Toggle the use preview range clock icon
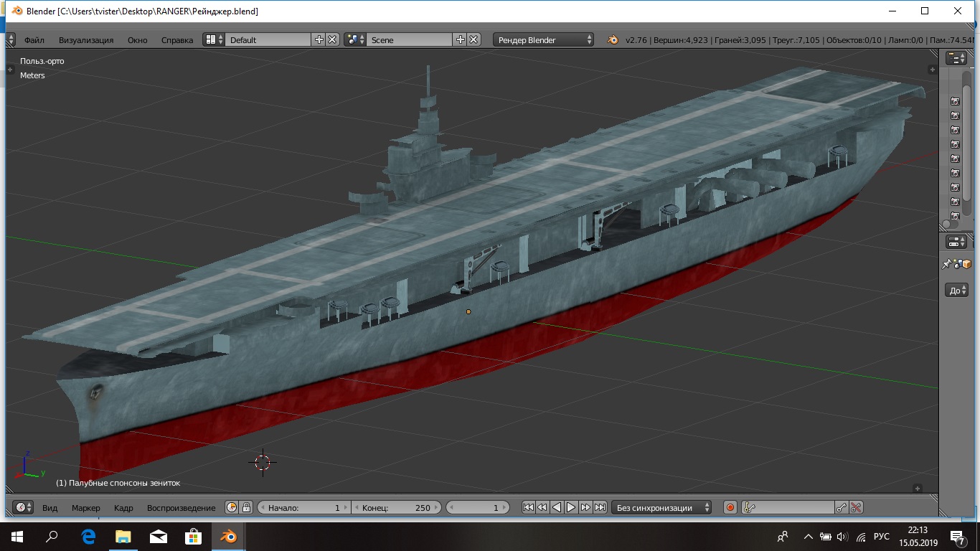This screenshot has height=551, width=980. (232, 507)
